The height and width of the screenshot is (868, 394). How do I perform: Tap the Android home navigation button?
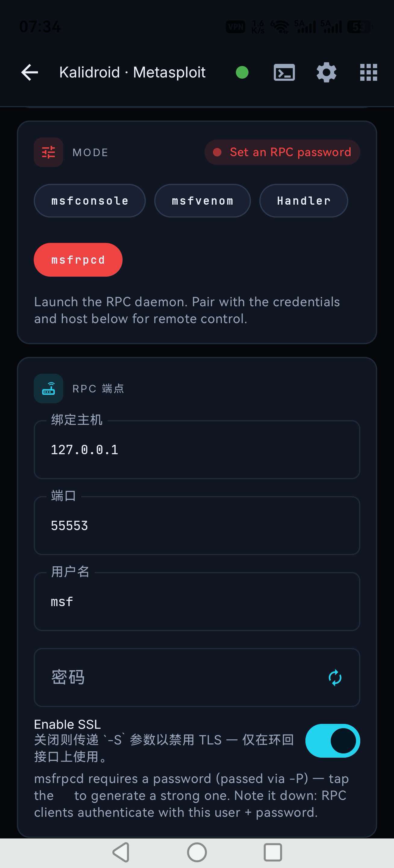tap(197, 853)
